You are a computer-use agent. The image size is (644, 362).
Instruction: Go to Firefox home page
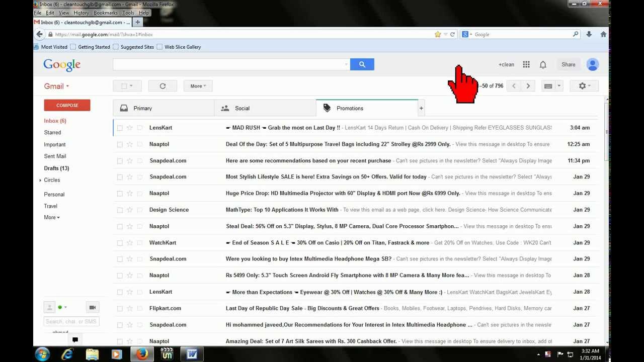603,34
